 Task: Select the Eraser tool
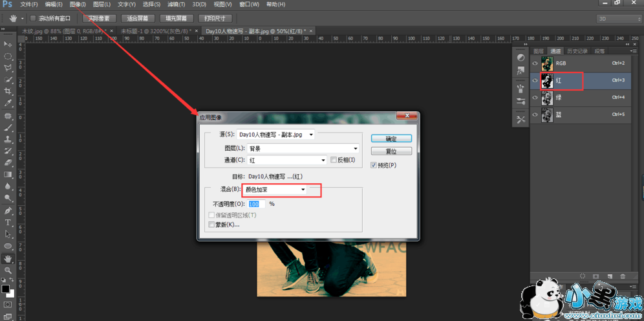[8, 162]
